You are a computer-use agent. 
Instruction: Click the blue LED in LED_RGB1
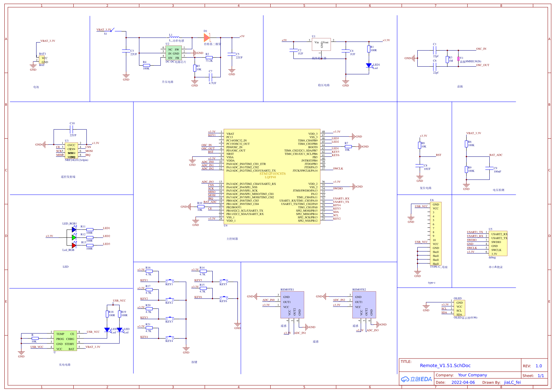(x=74, y=230)
